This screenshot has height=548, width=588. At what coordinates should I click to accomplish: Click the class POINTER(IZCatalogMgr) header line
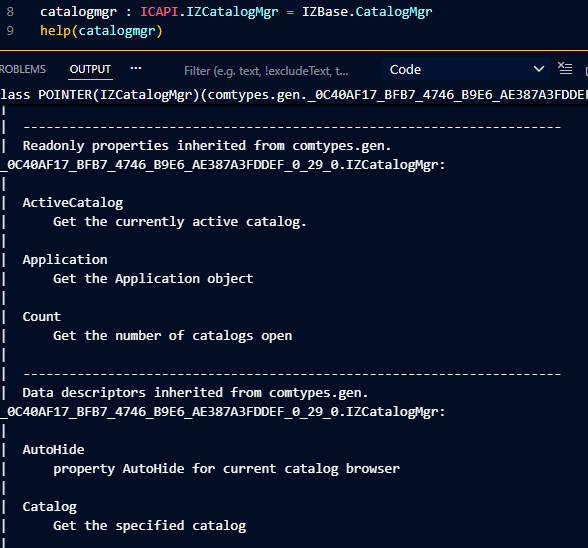point(294,95)
